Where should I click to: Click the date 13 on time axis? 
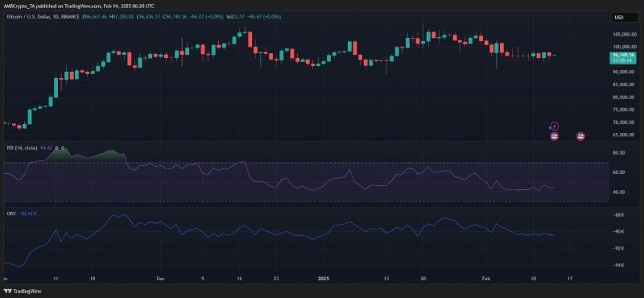[x=386, y=279]
